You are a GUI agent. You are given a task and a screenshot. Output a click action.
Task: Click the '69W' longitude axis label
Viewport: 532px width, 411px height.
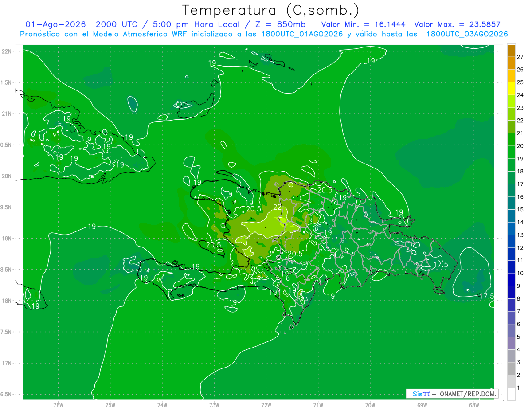[x=422, y=405]
